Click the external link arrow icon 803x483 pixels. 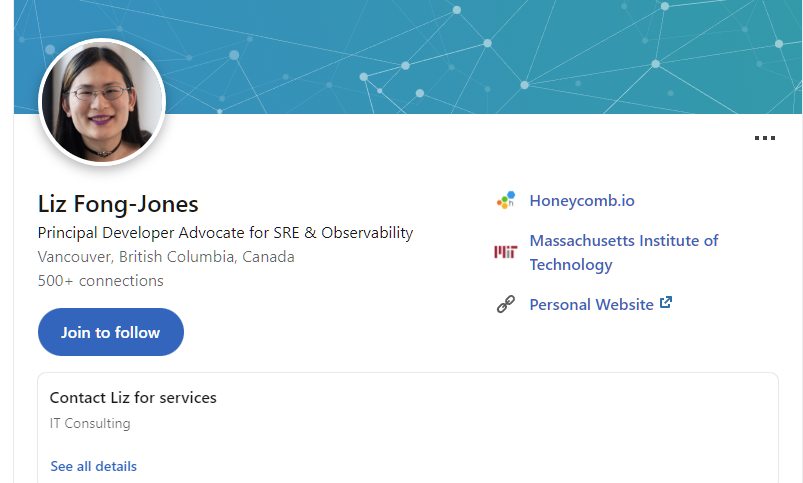[x=666, y=302]
